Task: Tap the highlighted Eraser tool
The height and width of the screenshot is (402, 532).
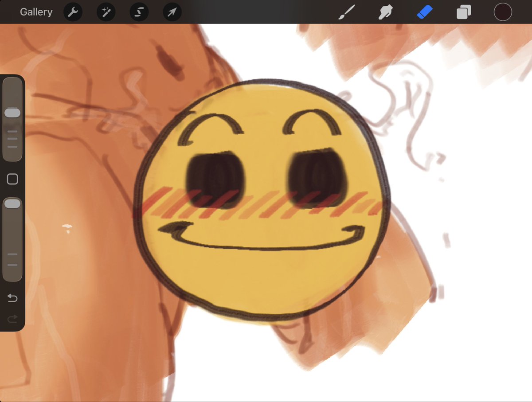Action: 424,12
